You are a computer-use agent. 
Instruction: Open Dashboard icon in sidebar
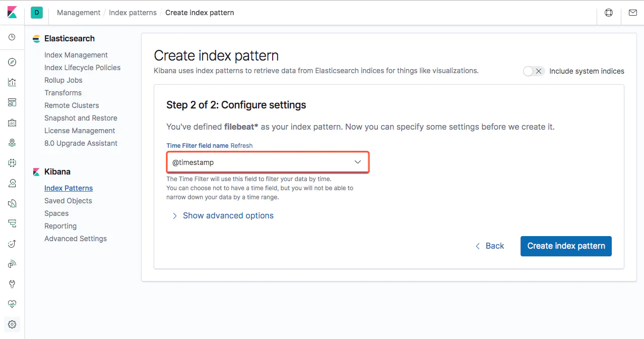pos(12,102)
